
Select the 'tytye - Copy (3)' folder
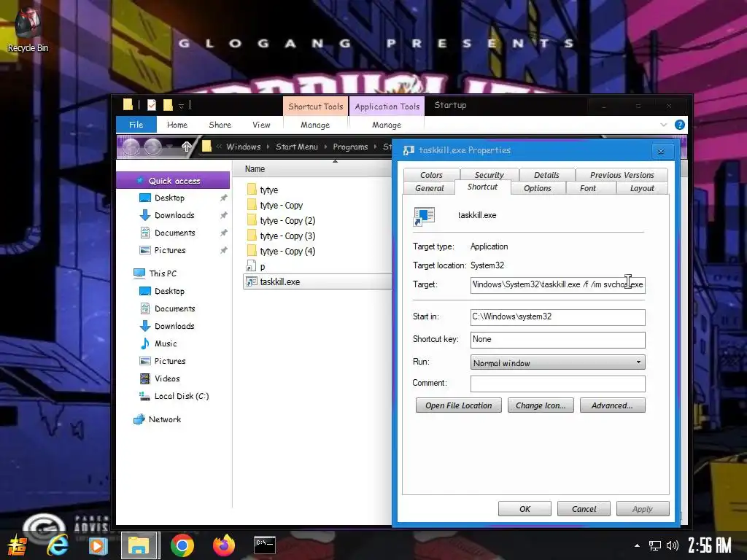[287, 236]
